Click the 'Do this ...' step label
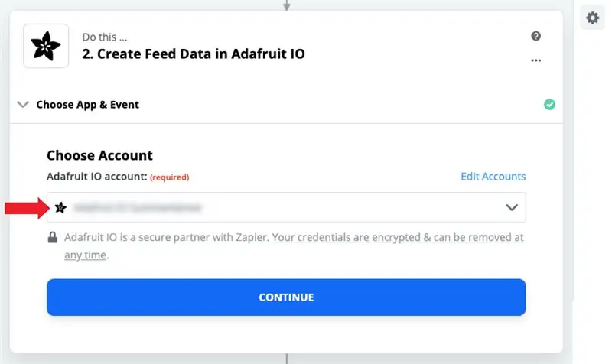The height and width of the screenshot is (364, 612). point(105,37)
